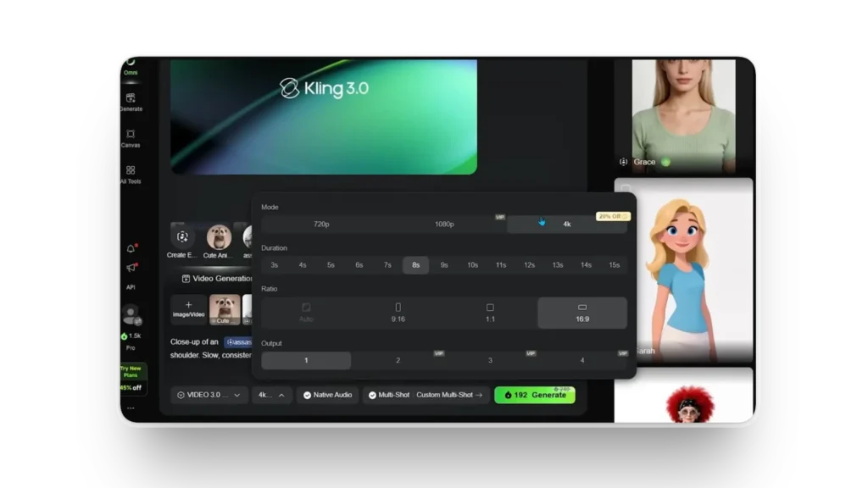Select the 16:9 landscape ratio
This screenshot has width=868, height=488.
(x=582, y=313)
